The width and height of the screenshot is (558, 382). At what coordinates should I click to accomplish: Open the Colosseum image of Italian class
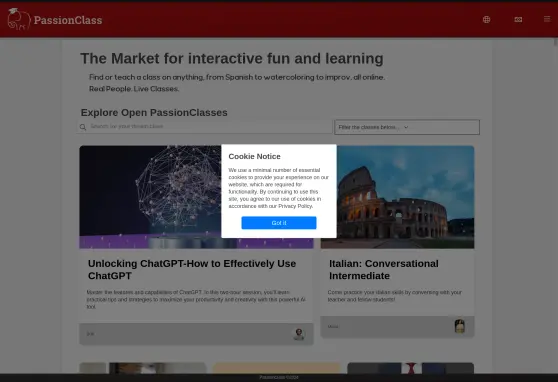coord(397,197)
